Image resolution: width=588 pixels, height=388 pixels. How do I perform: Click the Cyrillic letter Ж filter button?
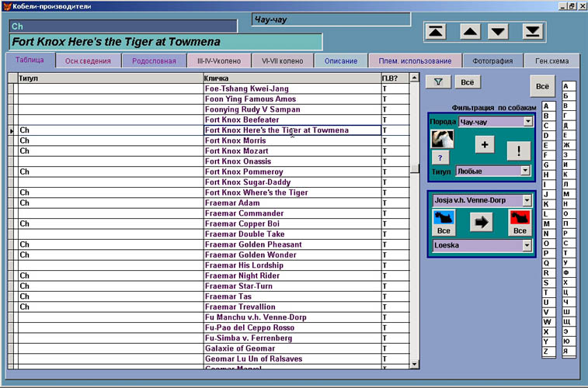pos(569,144)
